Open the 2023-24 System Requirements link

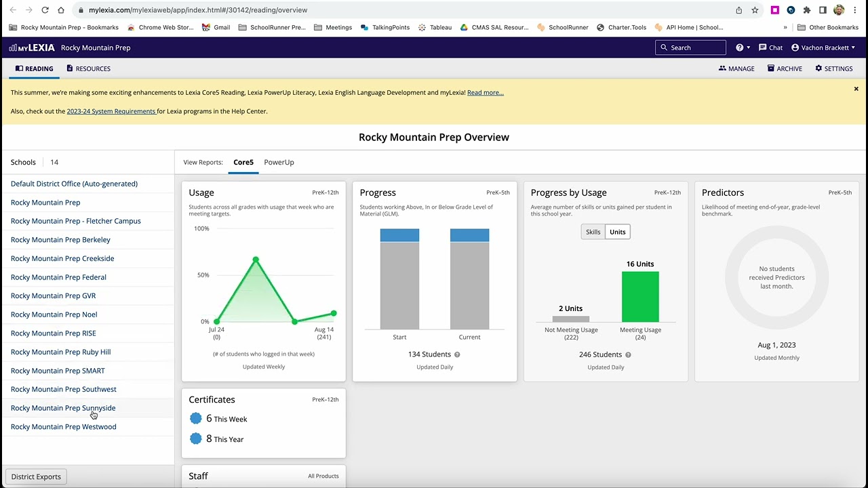(111, 111)
